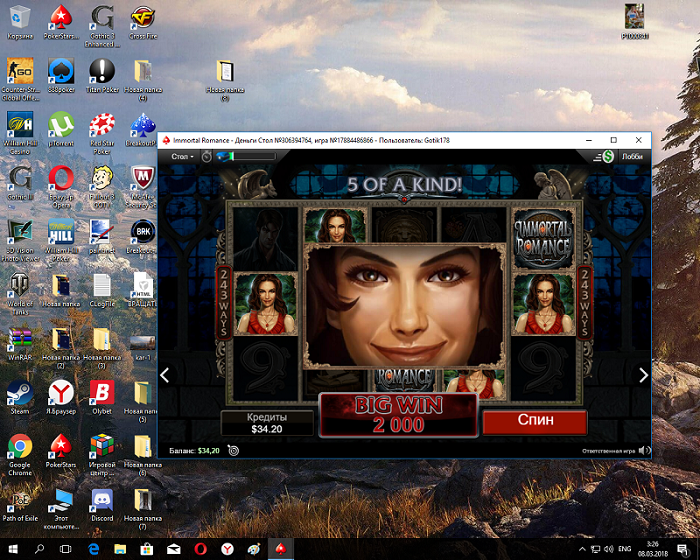700x560 pixels.
Task: Open Я.Браузер desktop shortcut
Action: click(61, 397)
